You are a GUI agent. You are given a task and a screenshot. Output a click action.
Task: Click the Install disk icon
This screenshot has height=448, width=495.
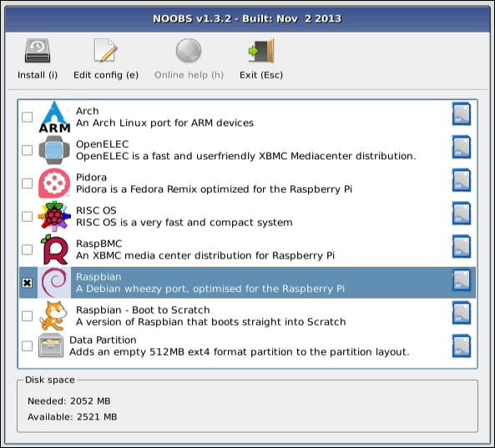pyautogui.click(x=38, y=51)
